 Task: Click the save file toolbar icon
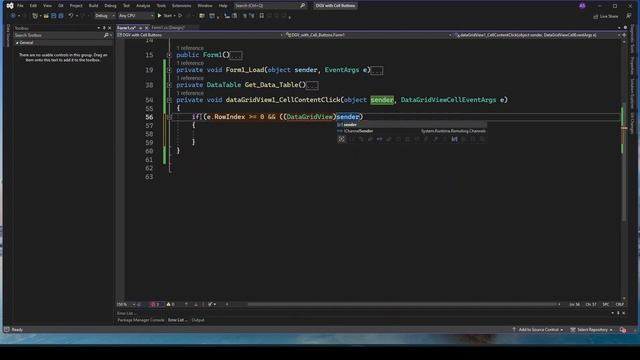[53, 16]
